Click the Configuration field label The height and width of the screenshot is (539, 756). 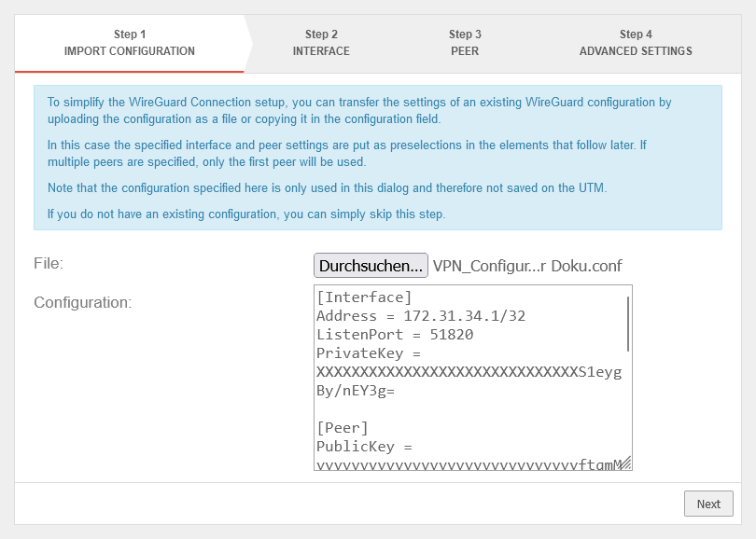(82, 303)
